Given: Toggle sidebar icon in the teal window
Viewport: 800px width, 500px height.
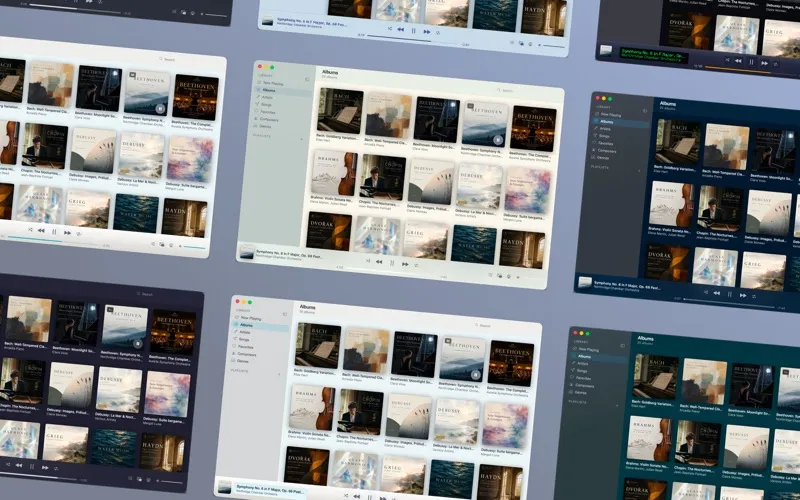Looking at the screenshot, I should (622, 346).
